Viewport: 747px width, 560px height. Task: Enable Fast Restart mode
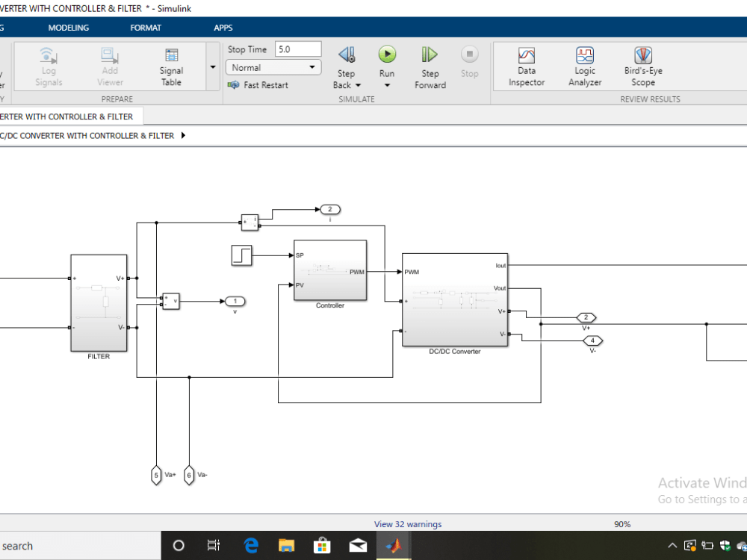tap(258, 84)
